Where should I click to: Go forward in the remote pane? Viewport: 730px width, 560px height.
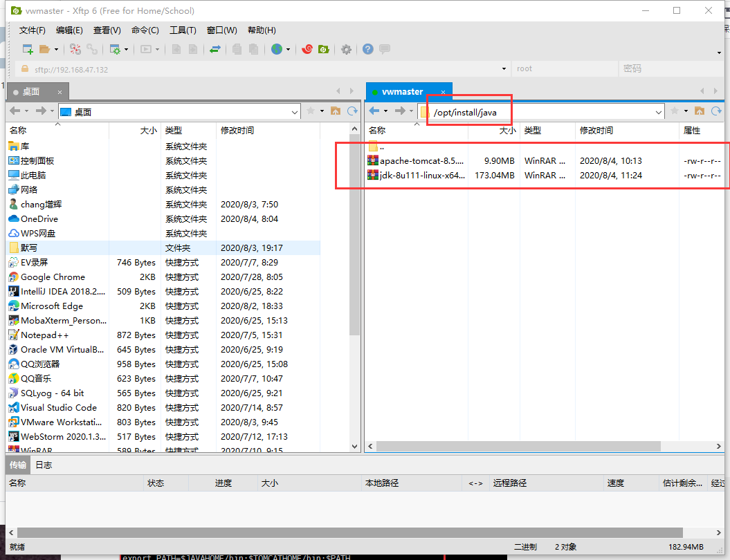tap(400, 111)
